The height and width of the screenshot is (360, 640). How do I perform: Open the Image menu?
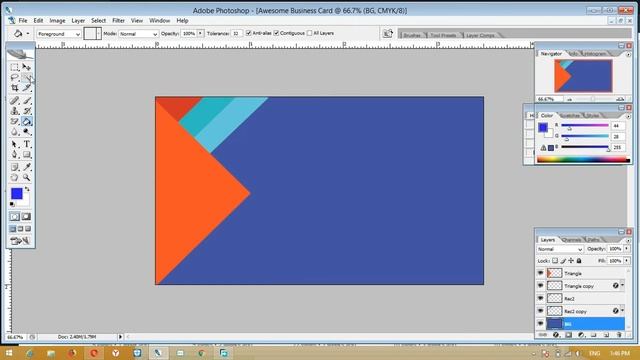tap(58, 20)
